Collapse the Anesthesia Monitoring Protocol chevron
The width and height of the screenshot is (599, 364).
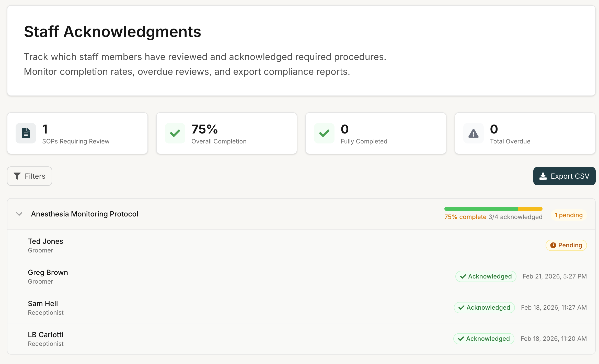coord(19,214)
